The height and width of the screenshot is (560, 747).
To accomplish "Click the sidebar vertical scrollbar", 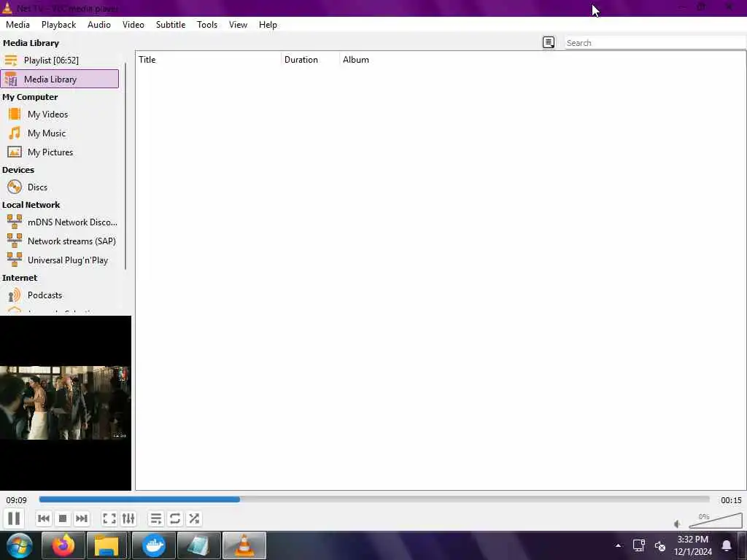I will pos(125,166).
